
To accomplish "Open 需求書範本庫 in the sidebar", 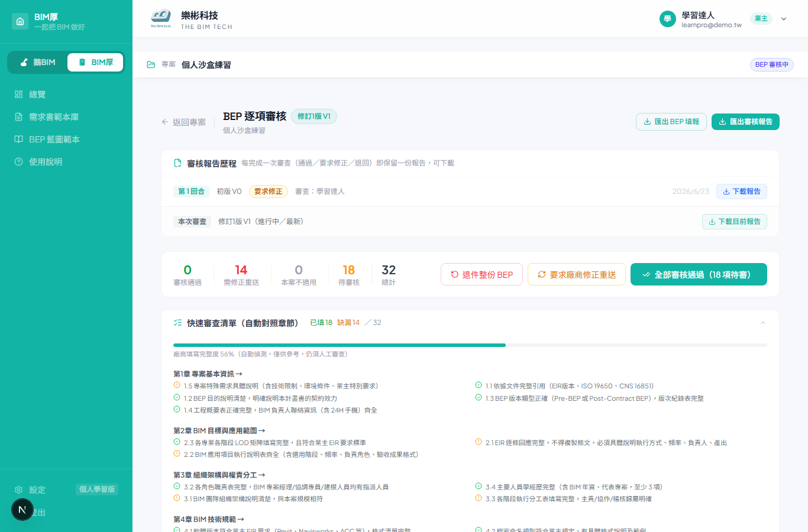I will [66, 117].
